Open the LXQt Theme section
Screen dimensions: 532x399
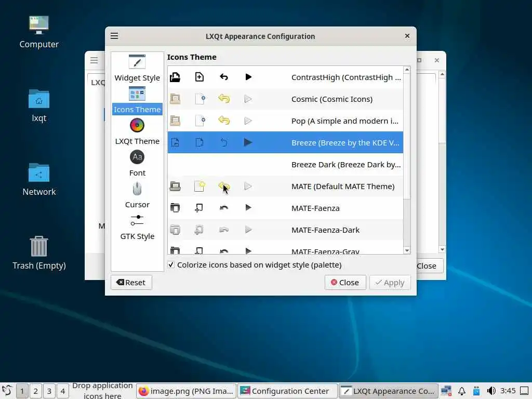coord(137,131)
